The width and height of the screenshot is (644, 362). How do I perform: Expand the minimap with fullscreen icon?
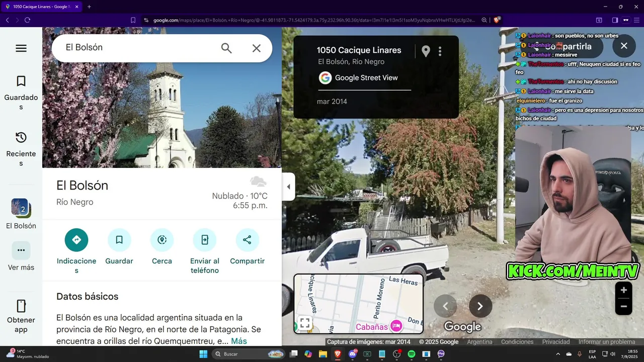pyautogui.click(x=304, y=323)
